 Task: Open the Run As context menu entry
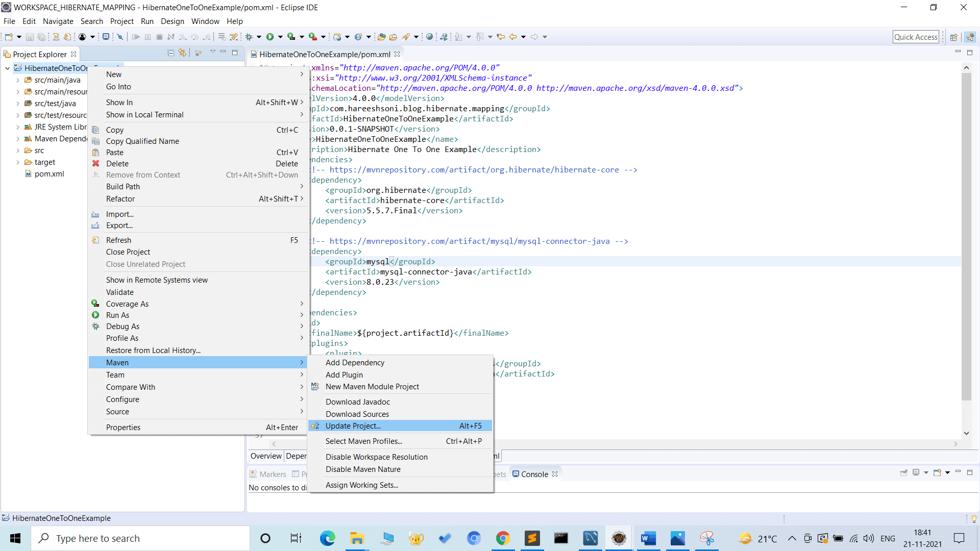tap(199, 315)
